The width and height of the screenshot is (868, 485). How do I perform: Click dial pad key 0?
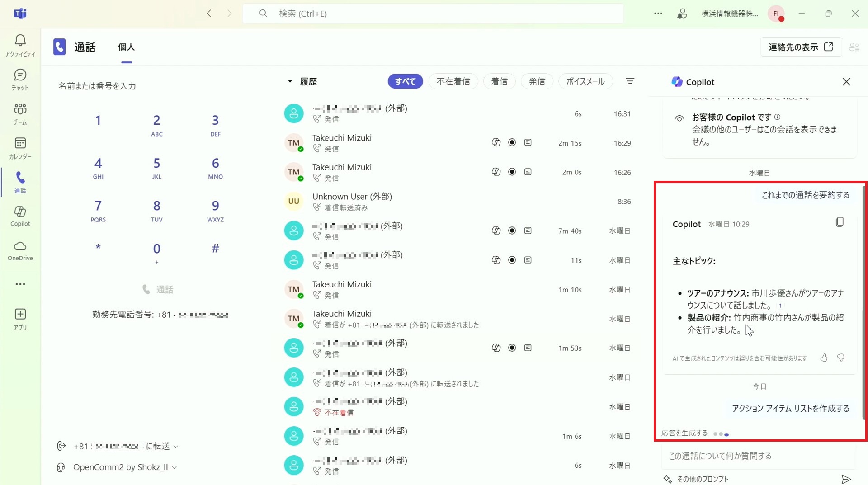156,253
